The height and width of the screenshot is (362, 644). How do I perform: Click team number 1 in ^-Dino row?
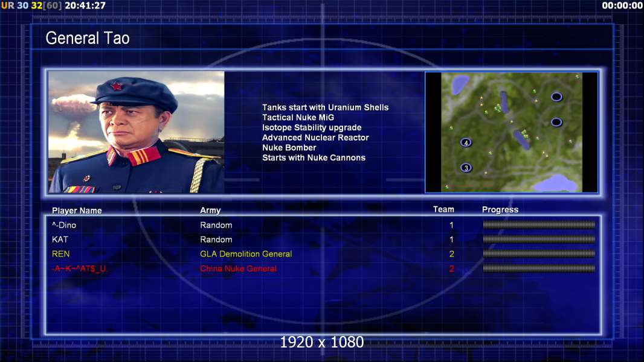coord(451,225)
